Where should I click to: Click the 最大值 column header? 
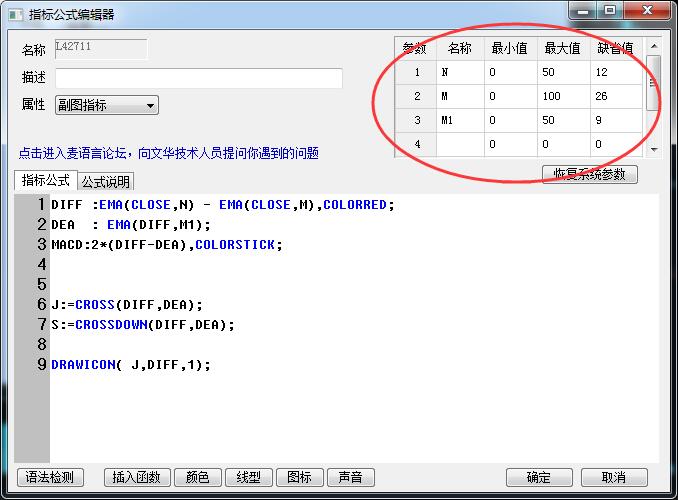pos(563,48)
